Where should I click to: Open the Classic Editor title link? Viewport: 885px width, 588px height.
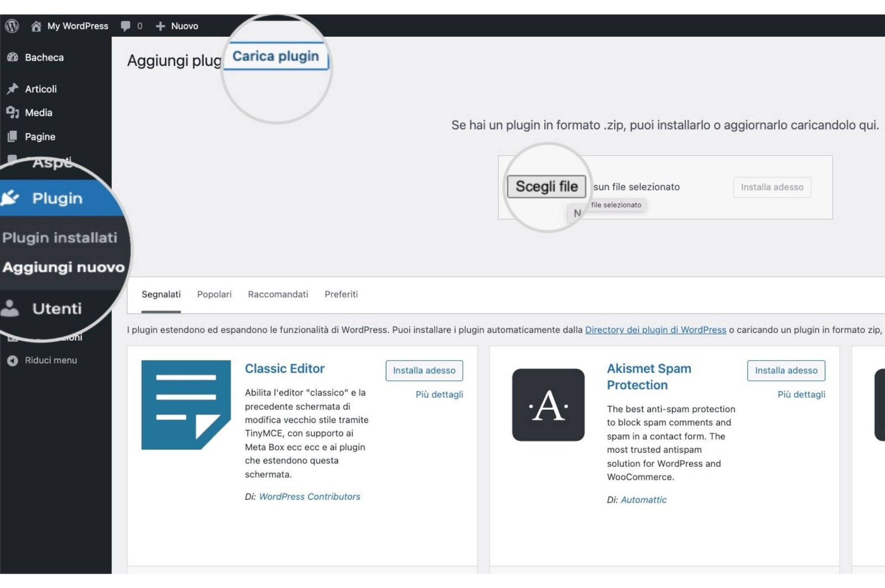tap(285, 368)
